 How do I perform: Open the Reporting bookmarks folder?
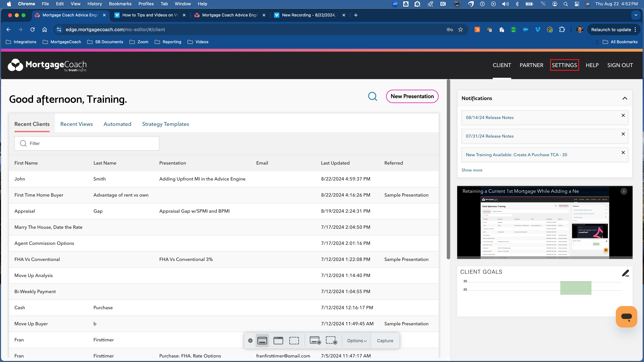pyautogui.click(x=168, y=42)
